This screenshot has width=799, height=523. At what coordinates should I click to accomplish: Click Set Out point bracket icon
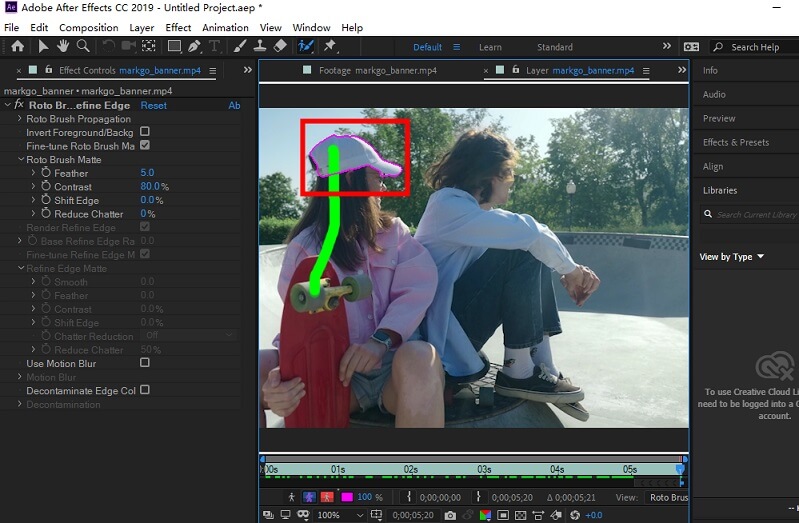coord(478,497)
